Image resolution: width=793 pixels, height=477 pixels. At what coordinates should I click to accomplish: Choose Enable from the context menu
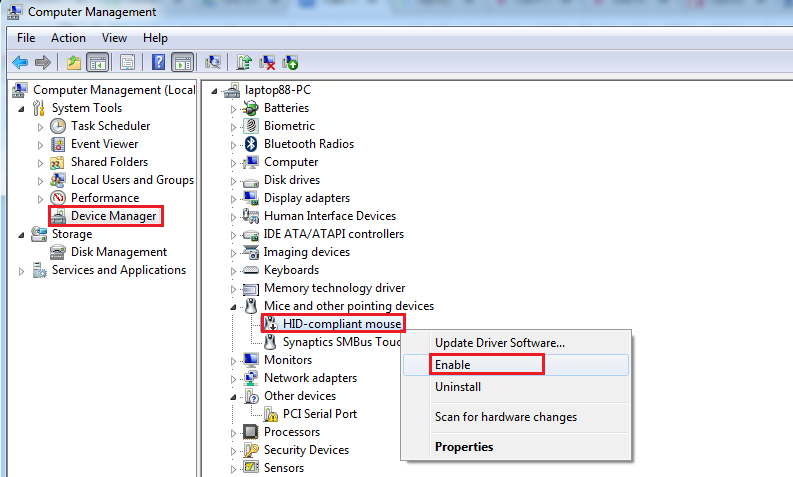[516, 365]
